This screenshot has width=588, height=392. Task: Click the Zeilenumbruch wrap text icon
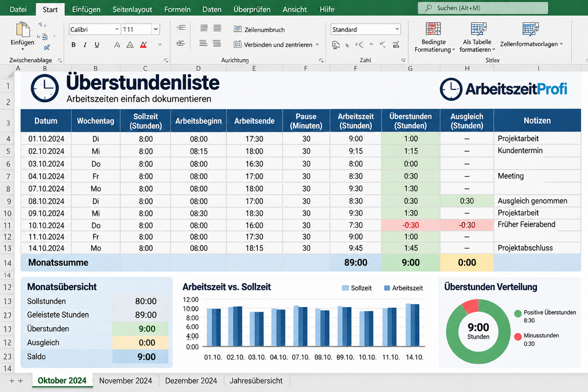tap(237, 29)
